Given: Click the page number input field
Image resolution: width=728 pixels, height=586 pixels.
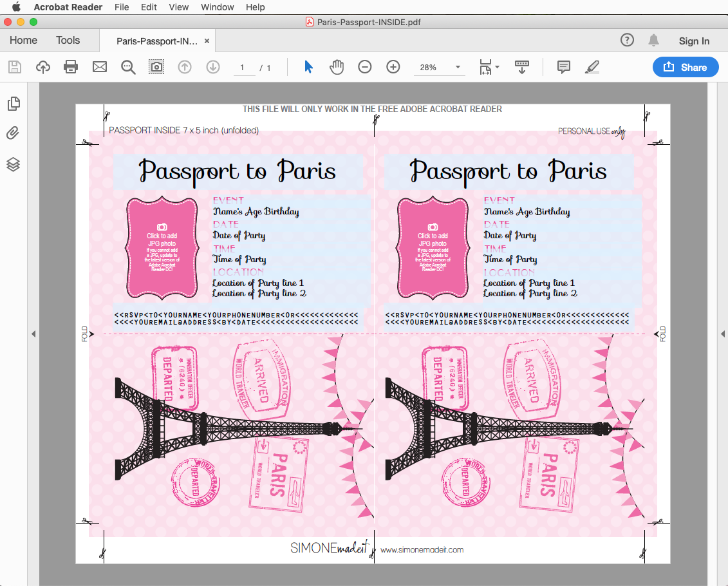Looking at the screenshot, I should click(243, 66).
